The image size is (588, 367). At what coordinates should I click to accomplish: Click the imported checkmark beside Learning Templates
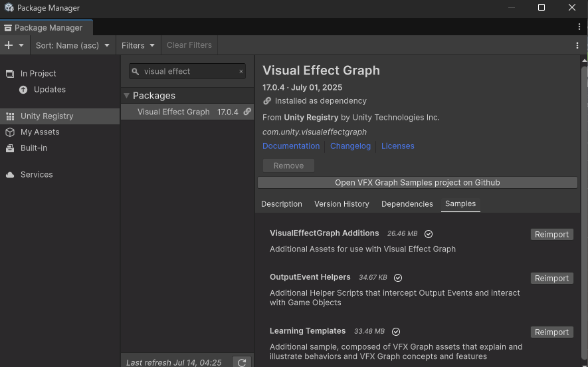396,332
